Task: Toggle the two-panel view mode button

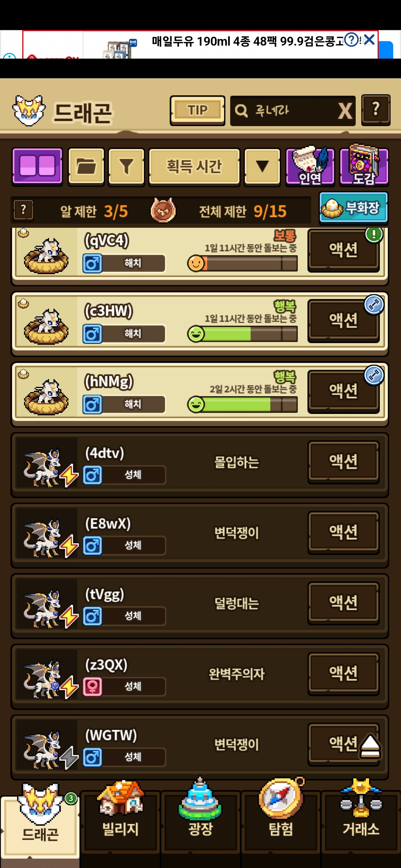Action: 37,166
